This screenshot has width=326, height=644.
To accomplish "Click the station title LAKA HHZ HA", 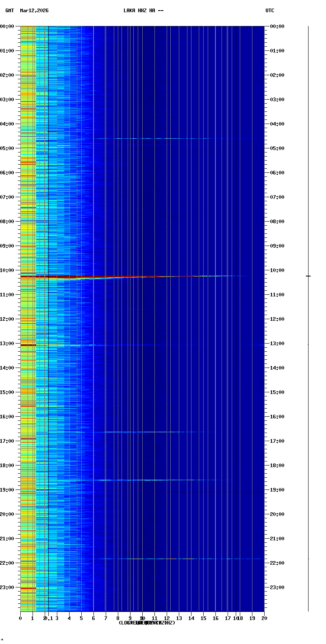I will pyautogui.click(x=143, y=11).
